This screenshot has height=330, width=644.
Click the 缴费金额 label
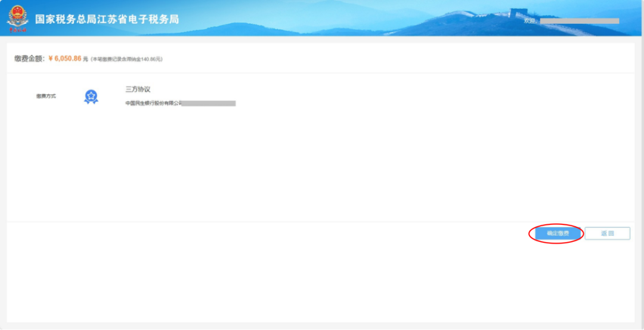pos(29,58)
